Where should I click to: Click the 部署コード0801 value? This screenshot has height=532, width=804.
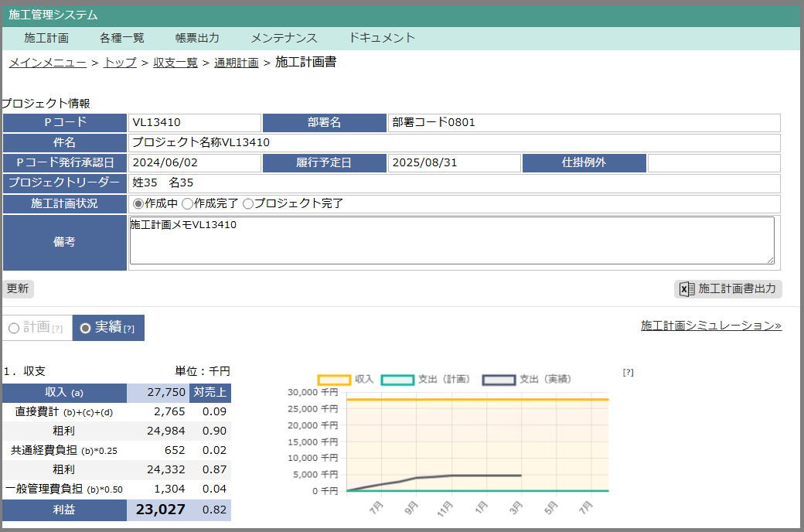point(434,123)
